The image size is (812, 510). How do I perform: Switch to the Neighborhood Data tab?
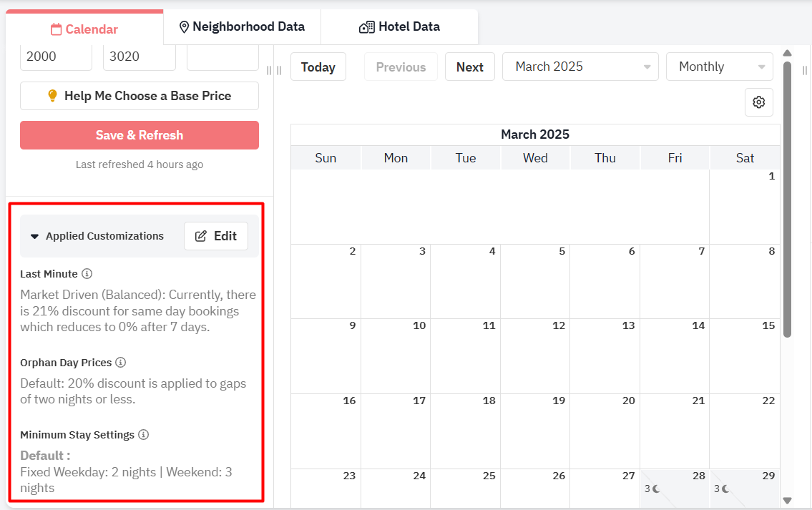(242, 27)
